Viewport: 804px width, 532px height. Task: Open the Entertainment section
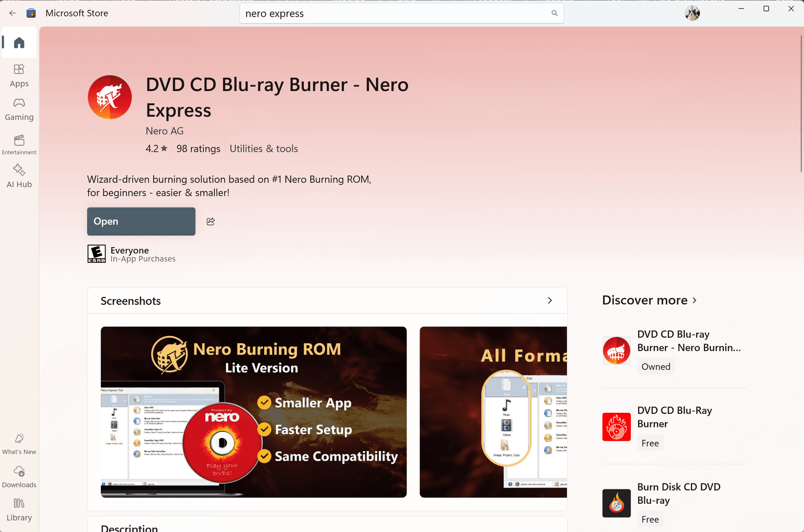tap(19, 144)
